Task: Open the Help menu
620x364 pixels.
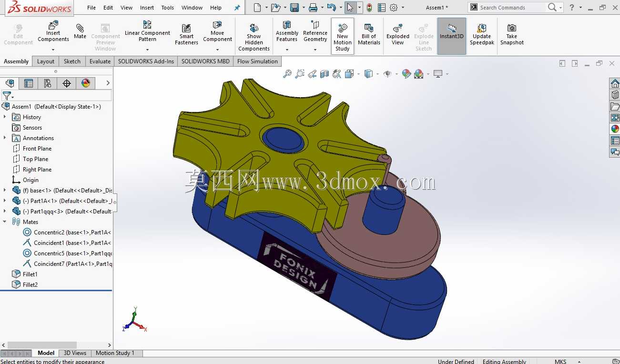Action: [216, 8]
